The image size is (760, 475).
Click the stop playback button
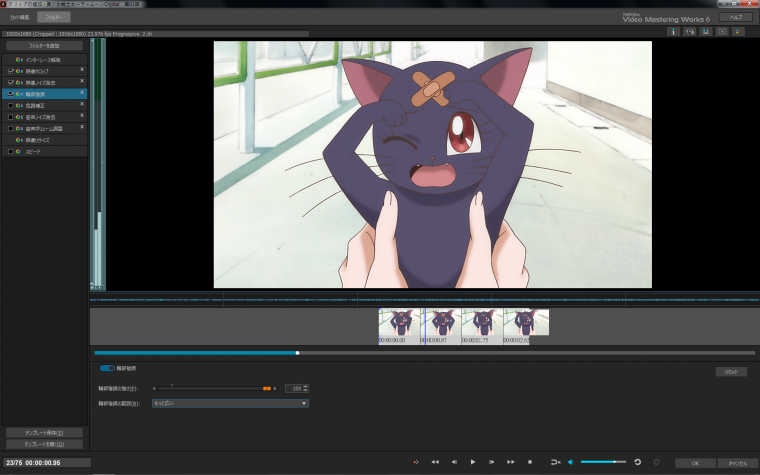(x=530, y=463)
